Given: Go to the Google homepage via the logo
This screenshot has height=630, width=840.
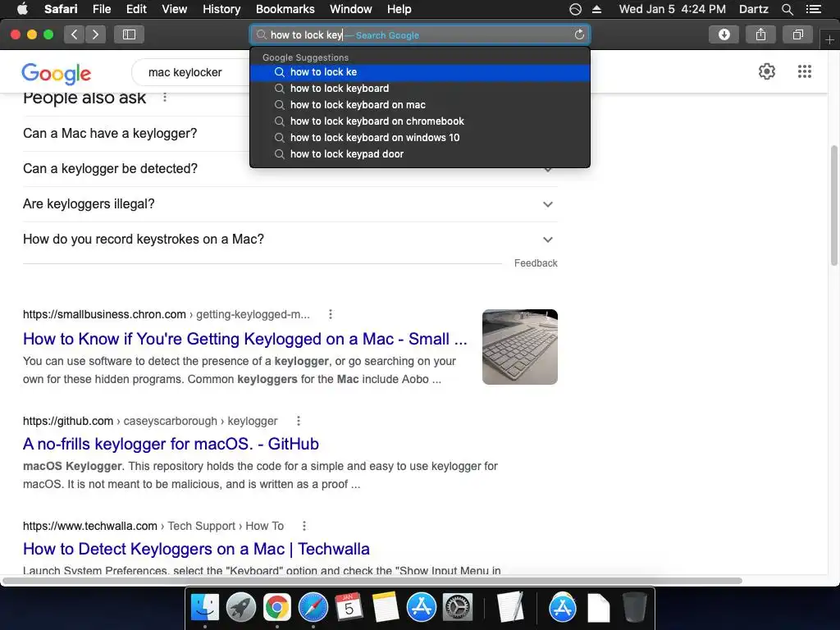Looking at the screenshot, I should 57,73.
